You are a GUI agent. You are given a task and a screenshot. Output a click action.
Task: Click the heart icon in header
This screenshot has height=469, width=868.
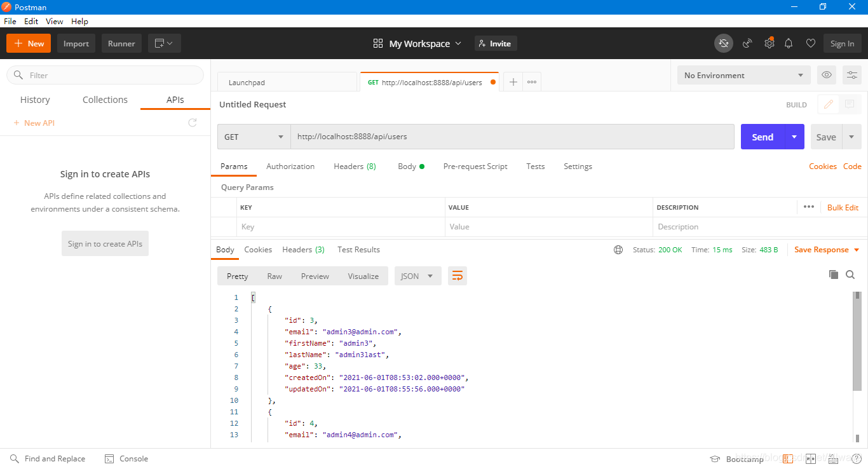point(810,43)
